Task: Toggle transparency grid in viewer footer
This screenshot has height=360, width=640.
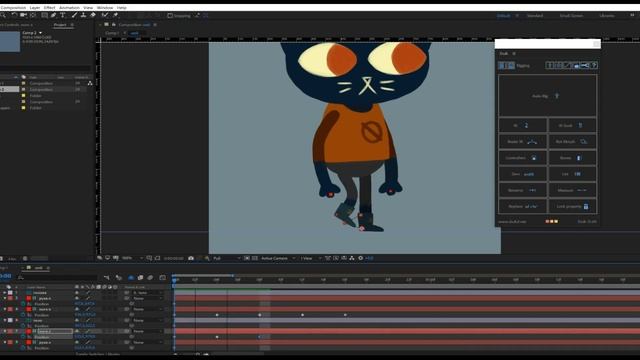Action: 255,258
